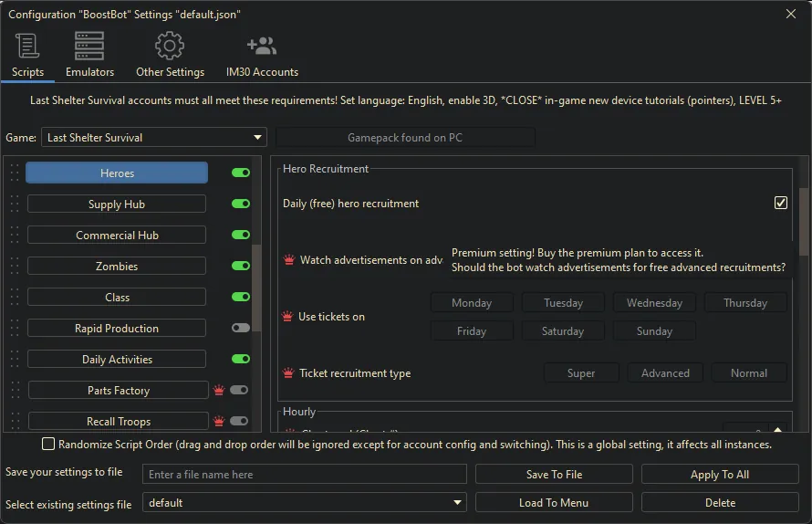812x524 pixels.
Task: Toggle the Daily Activities script switch
Action: coord(241,359)
